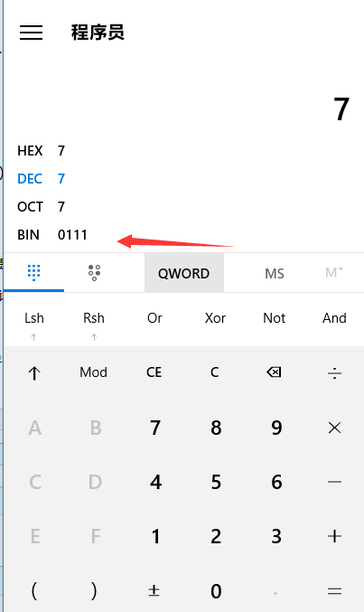Tap digit 5 on keypad
The height and width of the screenshot is (612, 364).
click(x=216, y=482)
